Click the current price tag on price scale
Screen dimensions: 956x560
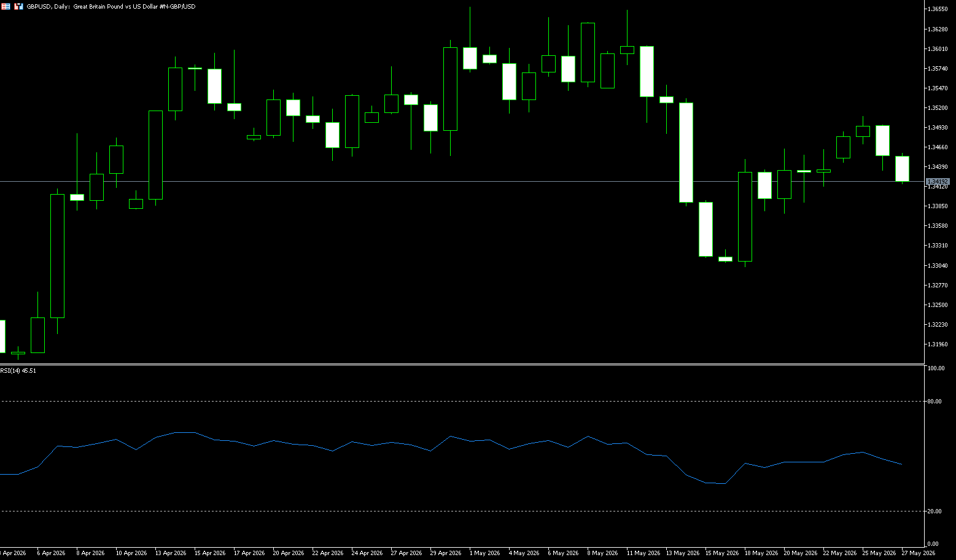[938, 182]
